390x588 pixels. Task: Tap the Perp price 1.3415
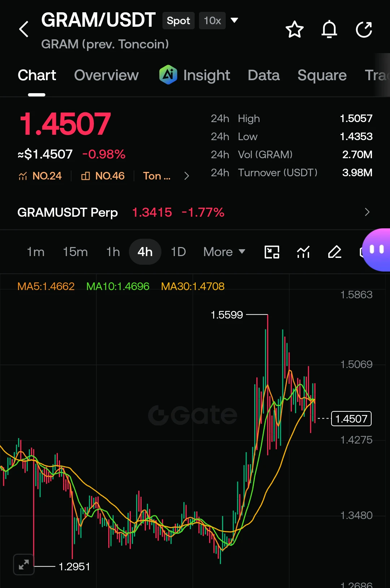pyautogui.click(x=152, y=212)
